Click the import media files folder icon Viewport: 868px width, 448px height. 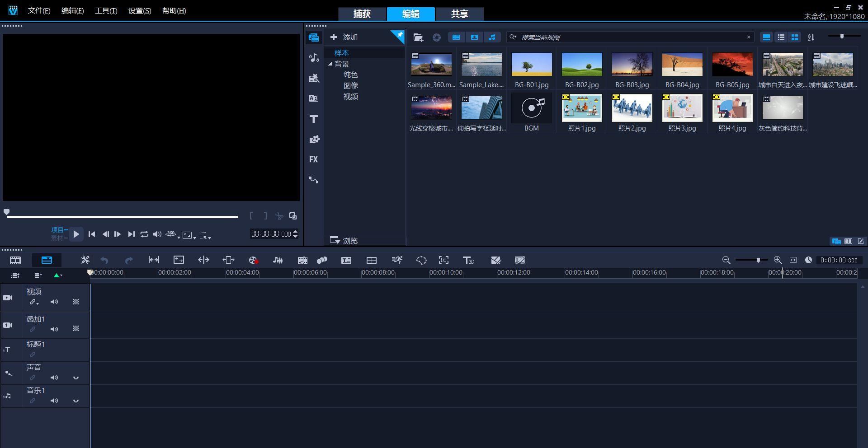[418, 37]
